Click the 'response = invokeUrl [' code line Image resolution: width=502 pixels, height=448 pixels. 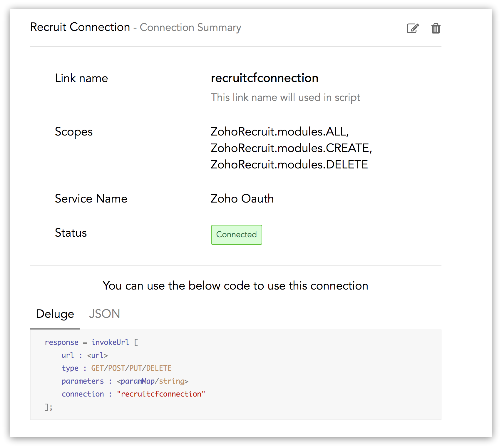pos(91,342)
